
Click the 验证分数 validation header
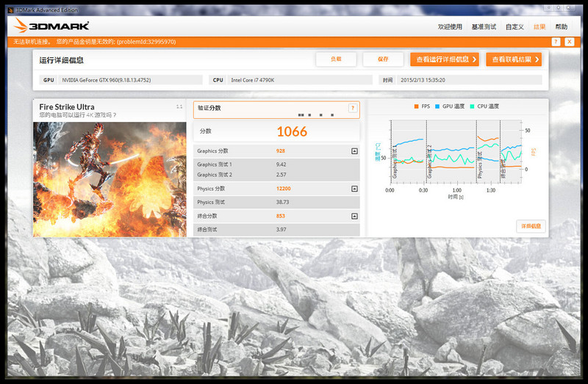tap(209, 108)
